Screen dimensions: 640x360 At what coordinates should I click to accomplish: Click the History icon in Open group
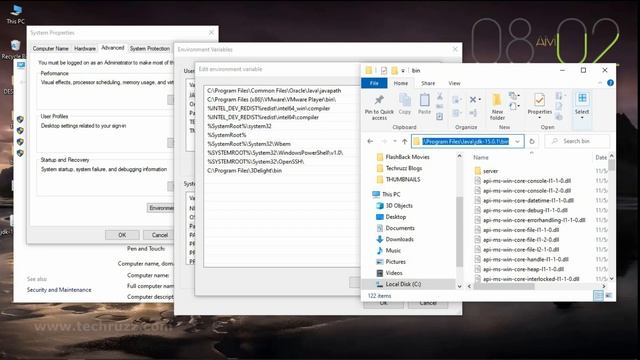point(559,117)
